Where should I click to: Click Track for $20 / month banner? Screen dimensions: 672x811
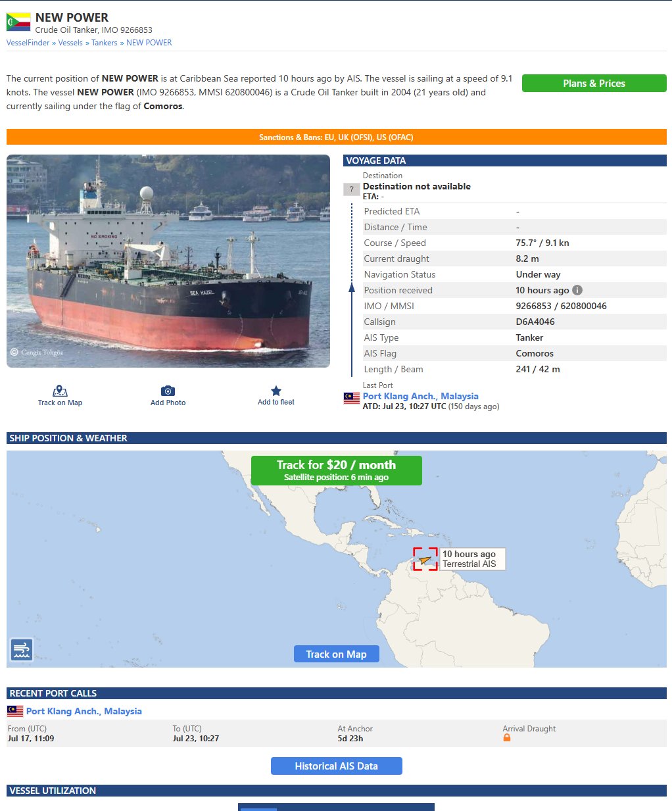click(x=336, y=470)
